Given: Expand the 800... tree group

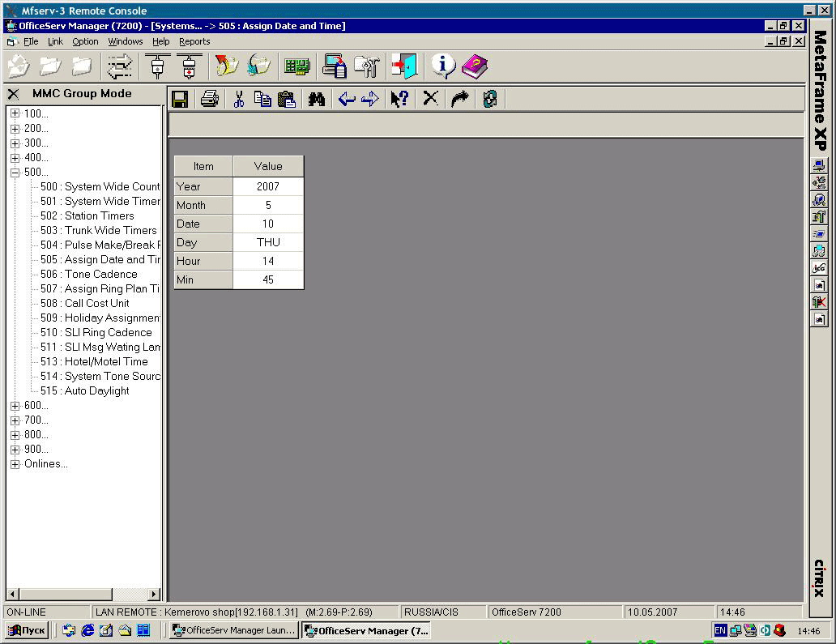Looking at the screenshot, I should pos(15,435).
